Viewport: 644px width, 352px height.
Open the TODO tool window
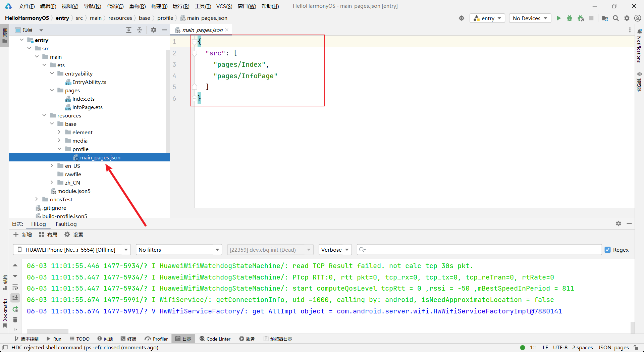point(79,339)
